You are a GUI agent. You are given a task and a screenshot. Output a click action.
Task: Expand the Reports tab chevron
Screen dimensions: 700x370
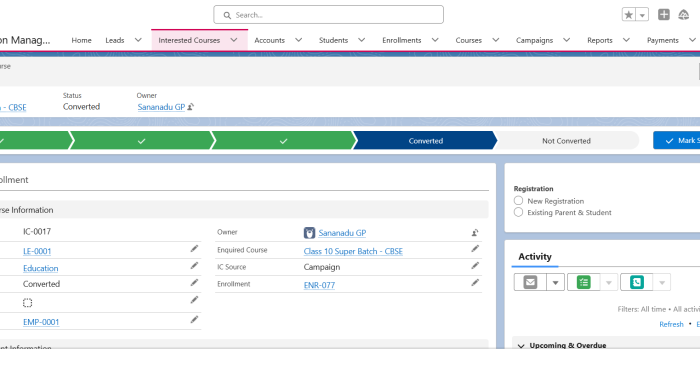click(626, 40)
